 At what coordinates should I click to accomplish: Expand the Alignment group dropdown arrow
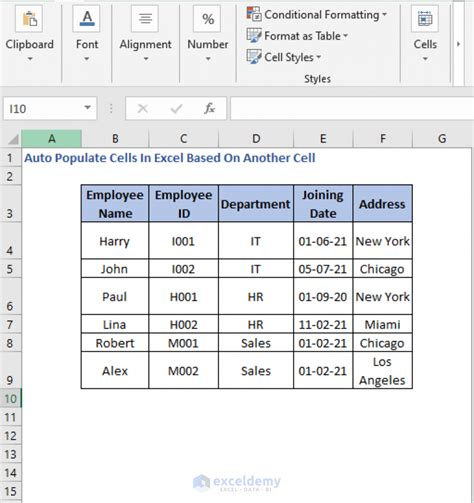coord(146,59)
